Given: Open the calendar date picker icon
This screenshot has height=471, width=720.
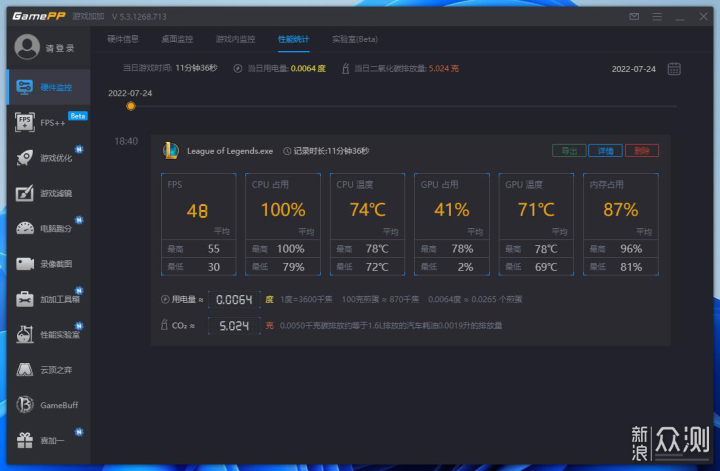Looking at the screenshot, I should click(x=674, y=69).
